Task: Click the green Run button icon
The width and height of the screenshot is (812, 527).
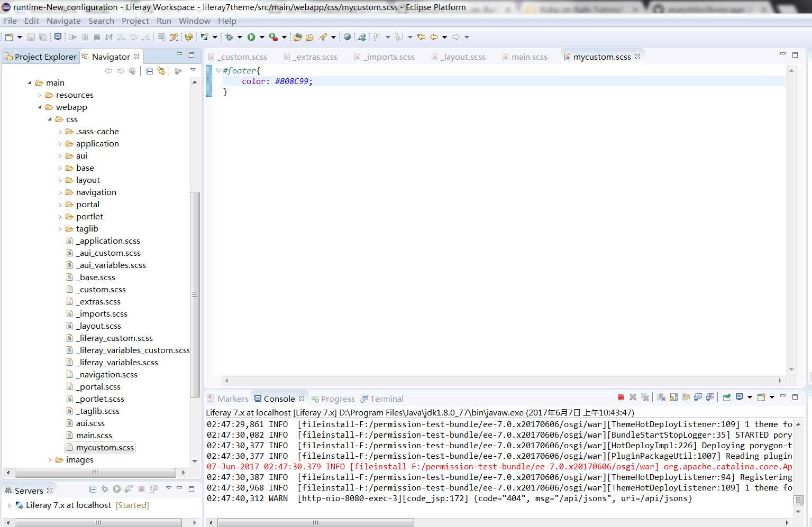Action: coord(251,37)
